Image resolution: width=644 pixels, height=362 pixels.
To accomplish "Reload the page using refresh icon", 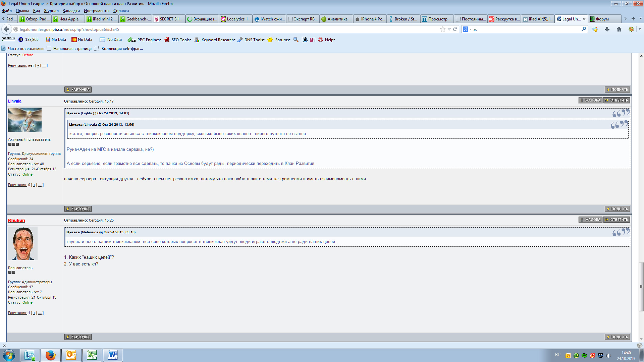I will (455, 29).
